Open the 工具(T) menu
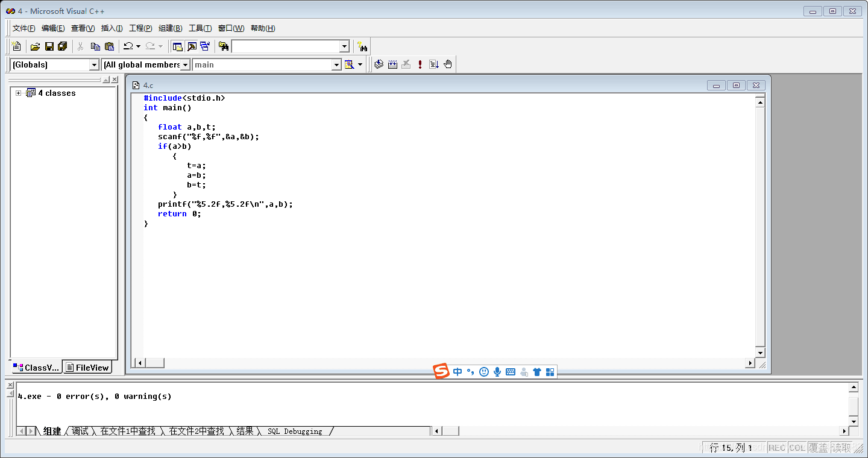Viewport: 868px width, 458px height. point(200,28)
